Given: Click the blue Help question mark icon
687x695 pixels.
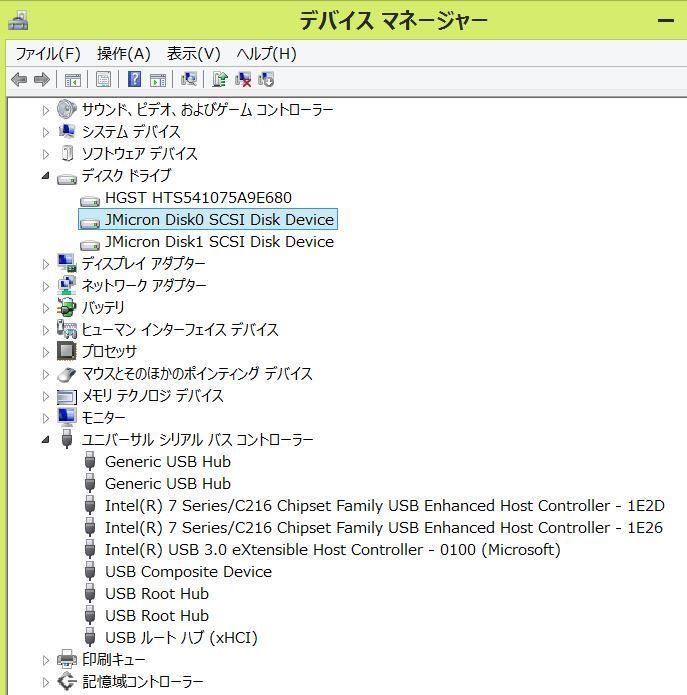Looking at the screenshot, I should click(134, 80).
